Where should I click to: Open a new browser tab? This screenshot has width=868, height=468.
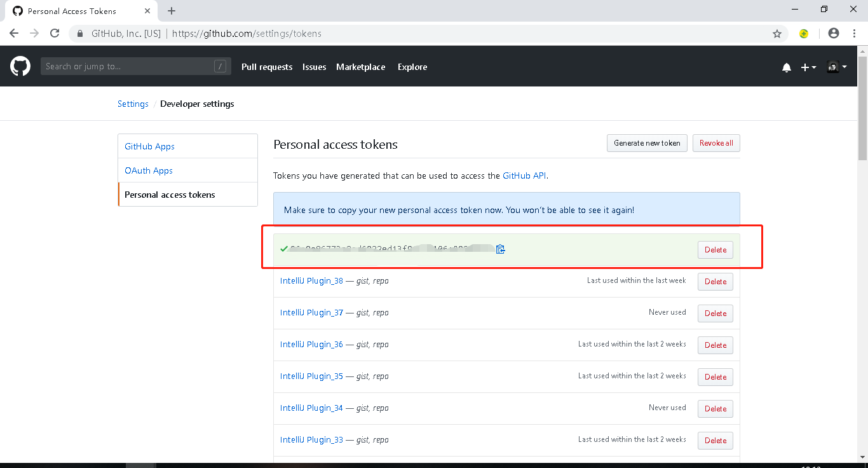coord(172,11)
